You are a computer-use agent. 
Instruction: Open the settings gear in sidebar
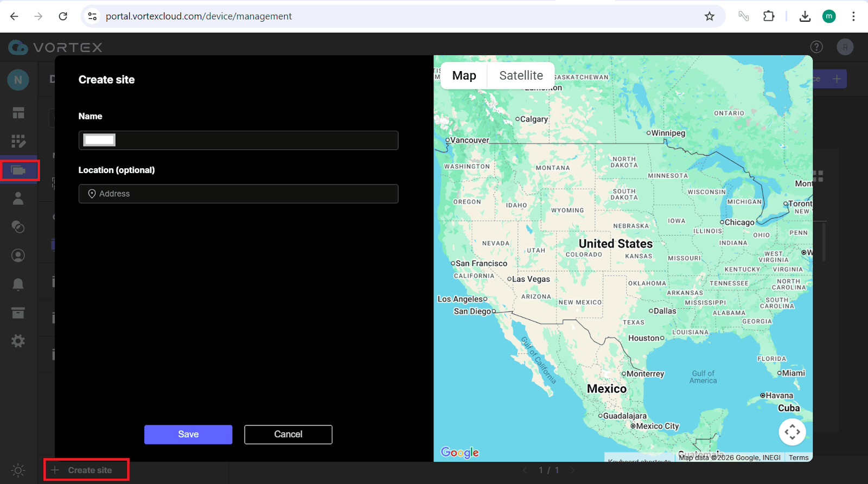pyautogui.click(x=18, y=341)
